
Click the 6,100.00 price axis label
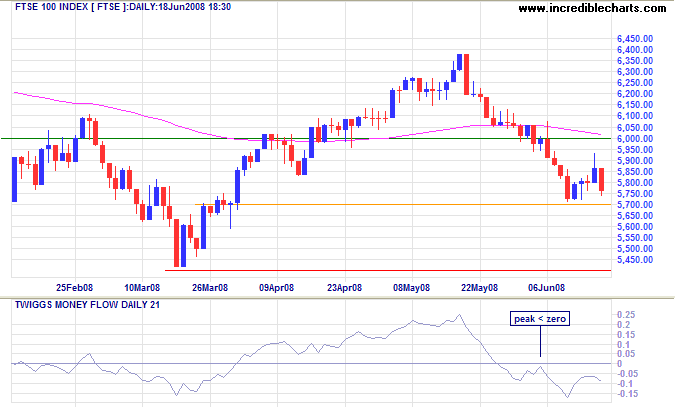click(635, 116)
